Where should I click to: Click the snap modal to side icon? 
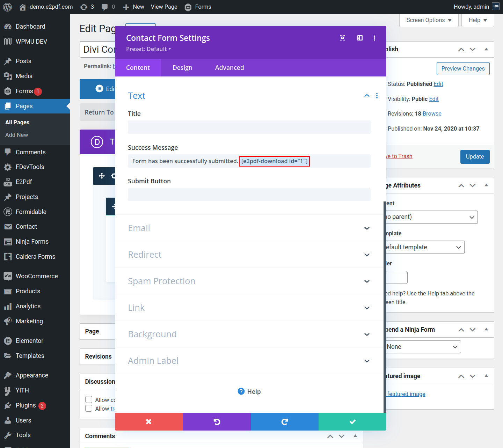point(360,38)
